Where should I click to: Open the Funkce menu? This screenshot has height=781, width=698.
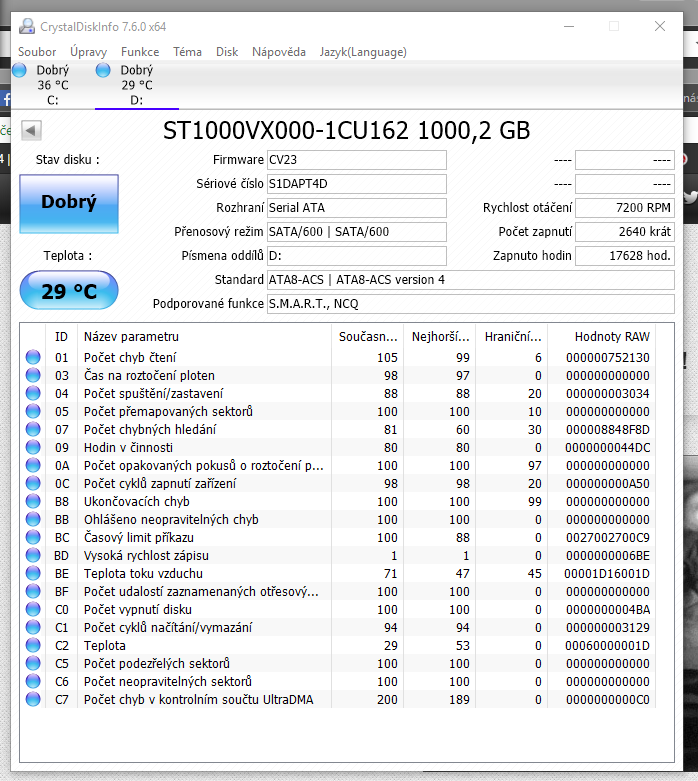140,52
